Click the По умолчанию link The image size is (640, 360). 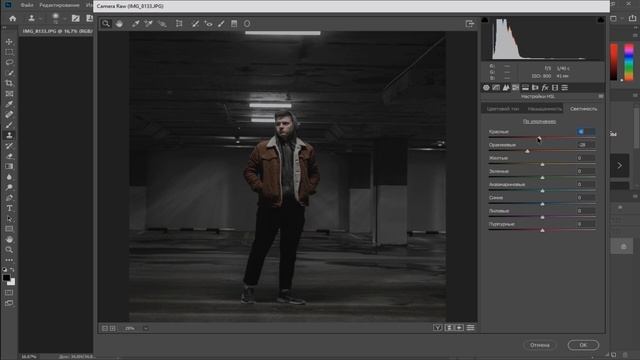point(539,122)
